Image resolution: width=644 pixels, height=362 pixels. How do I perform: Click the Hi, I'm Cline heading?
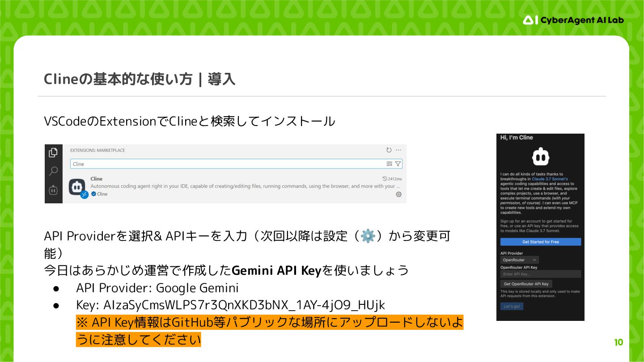(517, 138)
